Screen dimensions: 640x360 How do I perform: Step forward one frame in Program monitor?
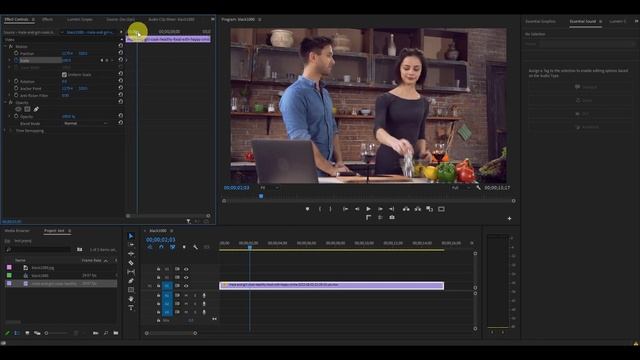(380, 209)
